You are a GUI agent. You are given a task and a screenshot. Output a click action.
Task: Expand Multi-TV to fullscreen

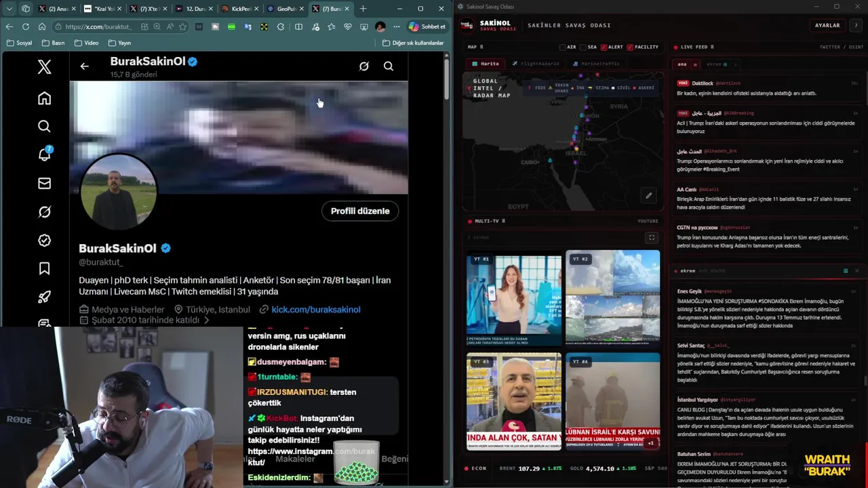(x=652, y=238)
